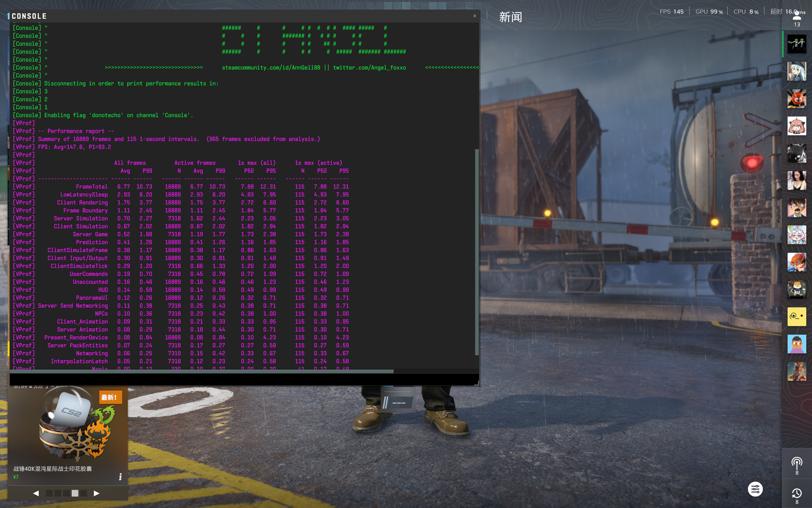Open the broadcast antenna icon showing 8

(796, 466)
